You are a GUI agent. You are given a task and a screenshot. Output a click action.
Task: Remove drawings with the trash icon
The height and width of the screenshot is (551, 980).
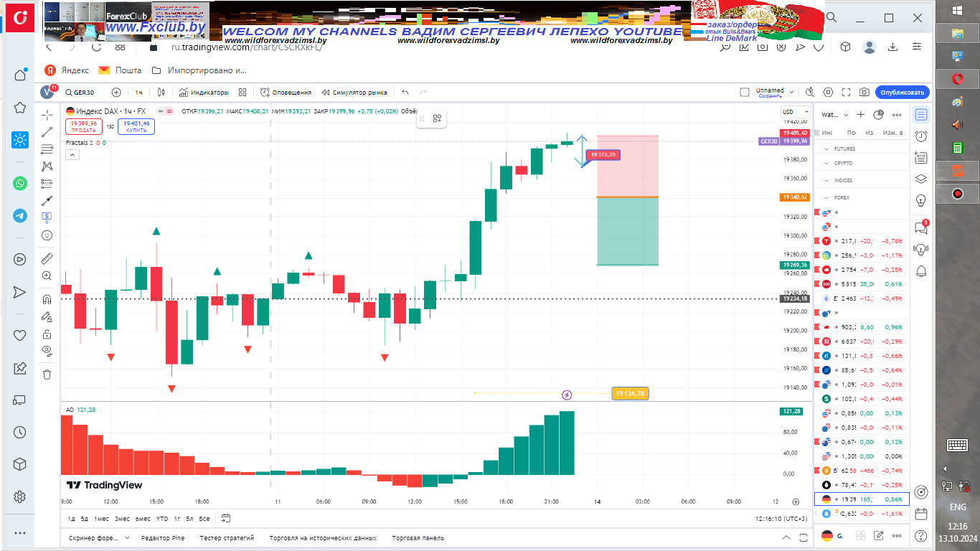point(47,374)
